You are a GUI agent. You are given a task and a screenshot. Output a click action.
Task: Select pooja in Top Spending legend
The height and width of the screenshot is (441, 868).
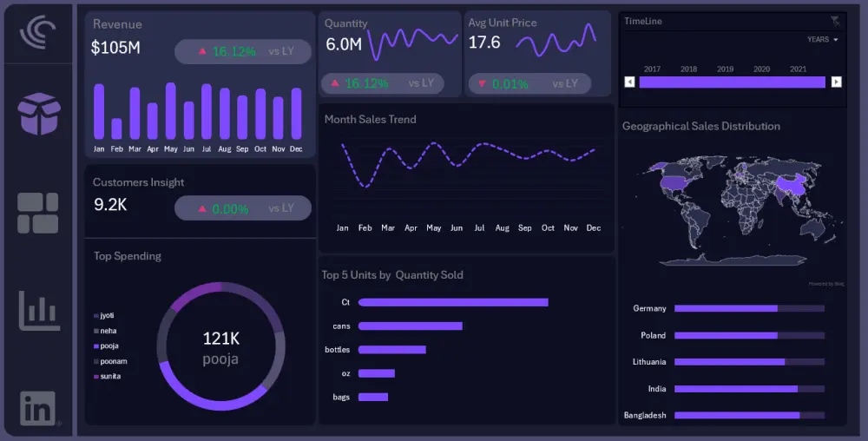(x=106, y=346)
